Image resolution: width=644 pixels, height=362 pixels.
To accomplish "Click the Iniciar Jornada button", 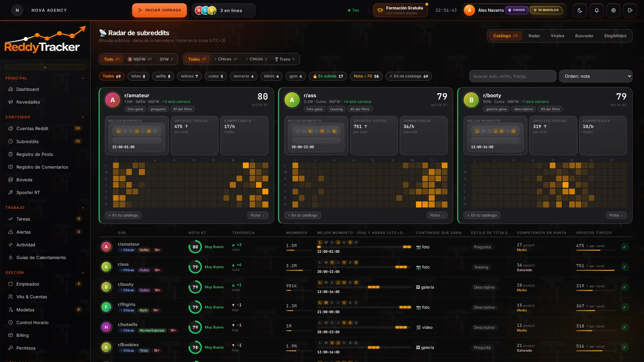I will (159, 10).
